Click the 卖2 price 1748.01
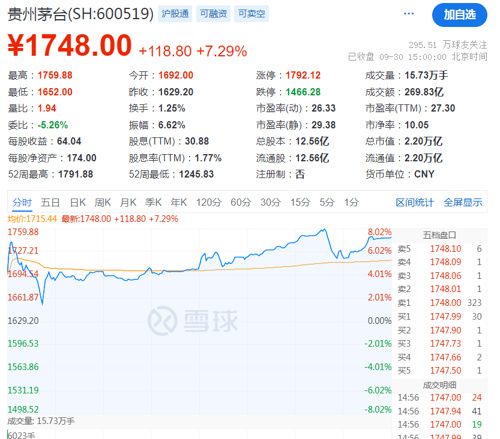500x439 pixels. pyautogui.click(x=446, y=289)
